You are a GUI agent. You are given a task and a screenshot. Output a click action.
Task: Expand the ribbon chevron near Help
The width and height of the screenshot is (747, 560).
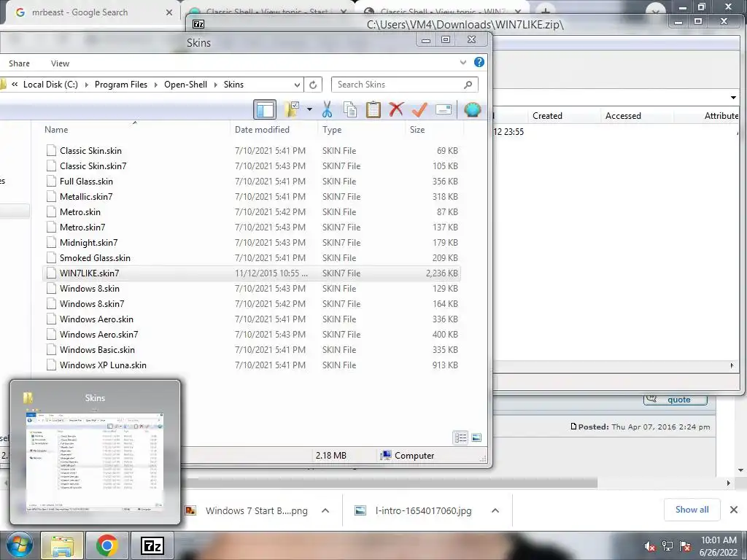pos(463,63)
